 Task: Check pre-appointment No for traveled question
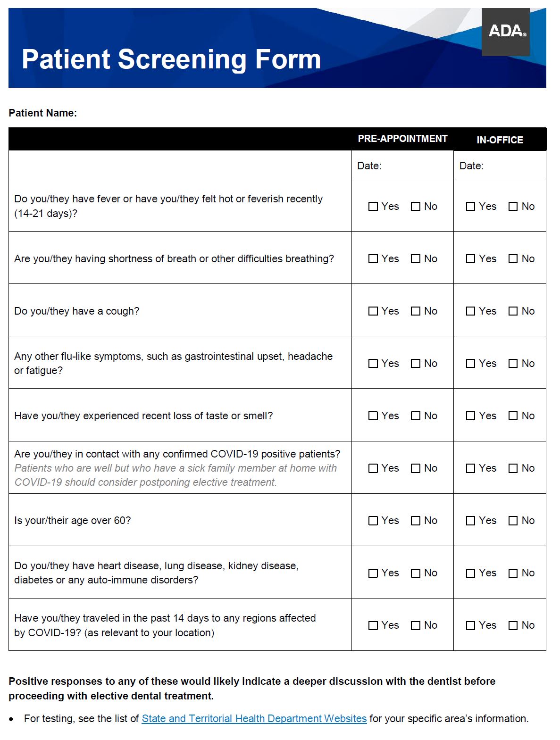(x=416, y=625)
